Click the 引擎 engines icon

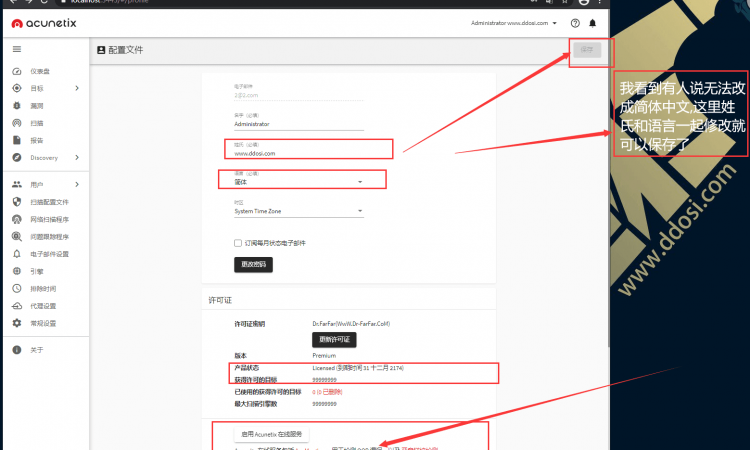(x=17, y=271)
